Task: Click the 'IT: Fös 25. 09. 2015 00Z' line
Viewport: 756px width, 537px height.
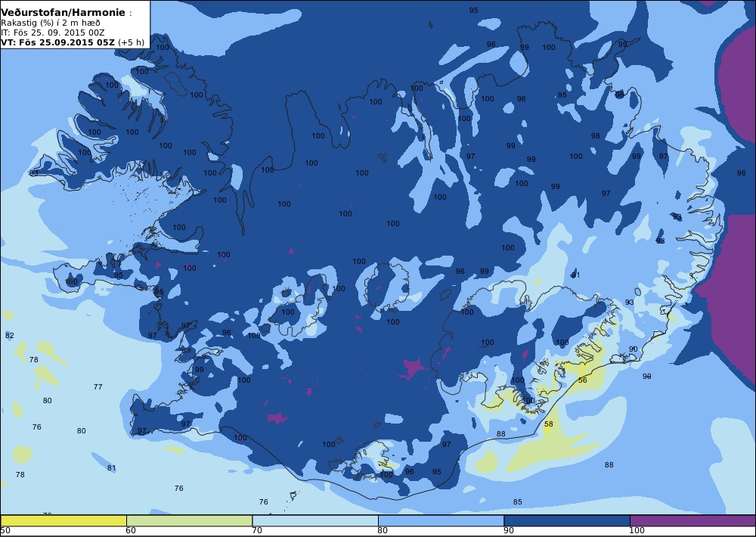Action: coord(53,33)
